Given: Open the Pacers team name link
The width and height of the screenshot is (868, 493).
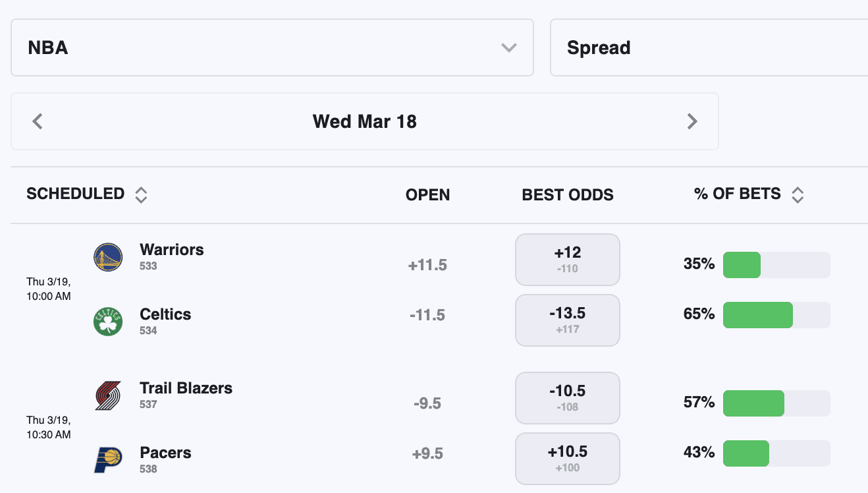Looking at the screenshot, I should 165,453.
